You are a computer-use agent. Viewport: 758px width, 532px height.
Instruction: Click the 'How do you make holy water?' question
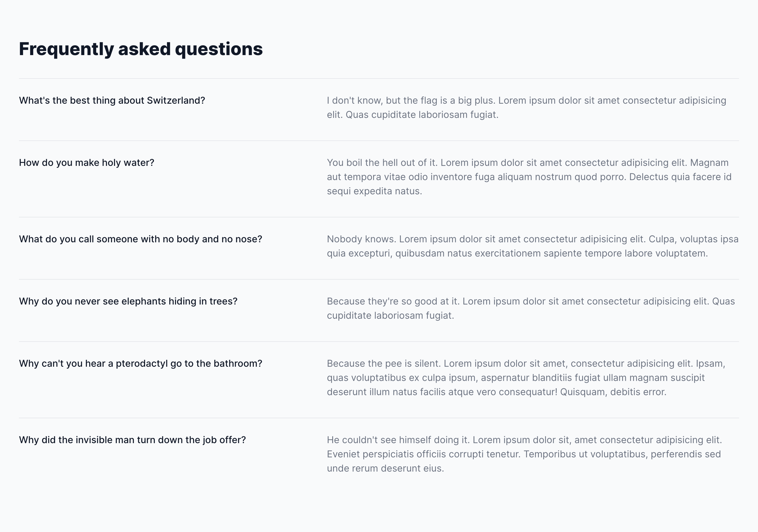click(x=86, y=162)
